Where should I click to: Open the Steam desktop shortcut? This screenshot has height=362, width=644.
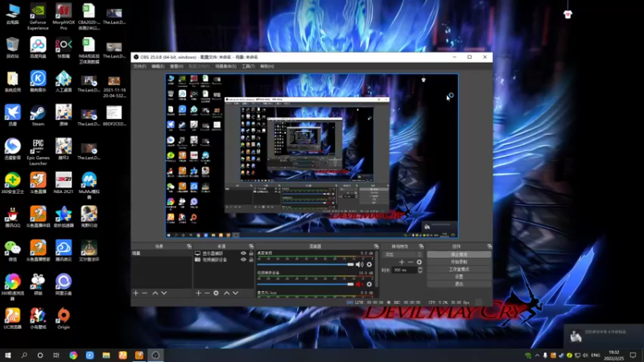(38, 115)
